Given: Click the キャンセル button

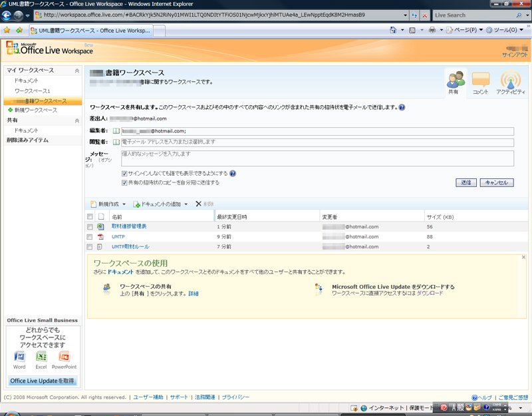Looking at the screenshot, I should click(497, 182).
